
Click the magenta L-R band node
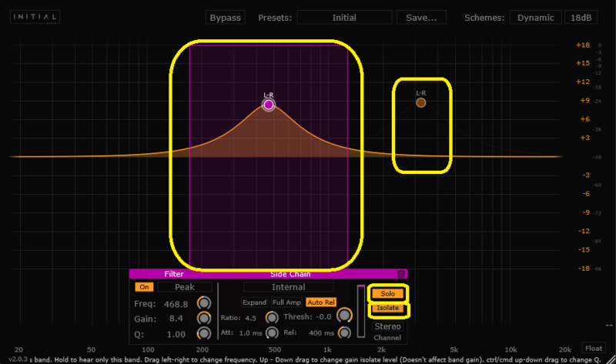(x=268, y=105)
